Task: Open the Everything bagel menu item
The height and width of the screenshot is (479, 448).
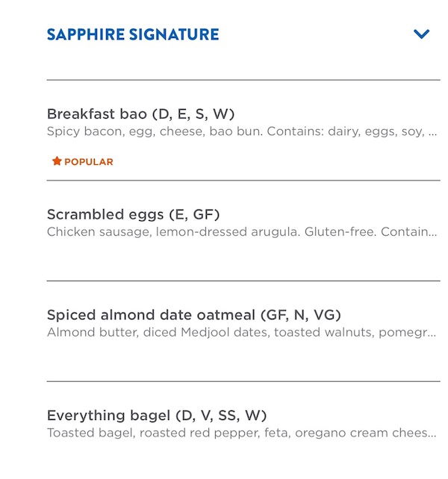Action: pyautogui.click(x=108, y=416)
